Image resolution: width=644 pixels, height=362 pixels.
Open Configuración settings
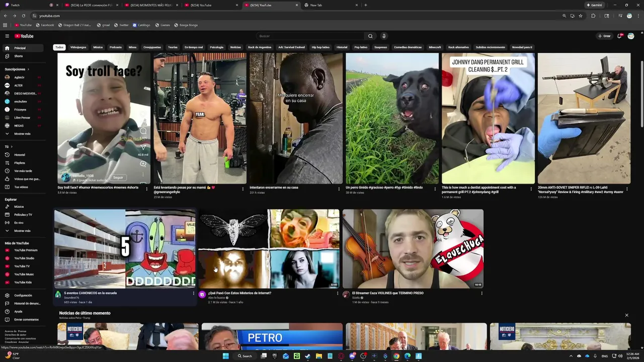23,296
